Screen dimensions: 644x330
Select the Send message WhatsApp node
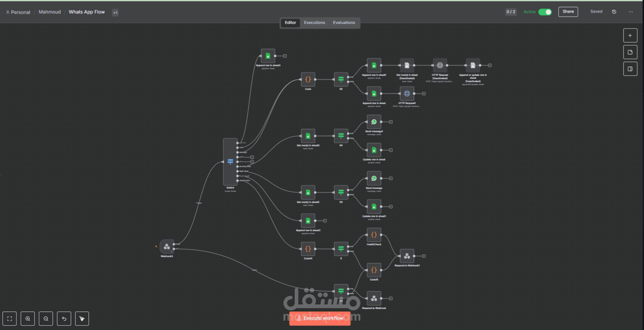click(x=374, y=178)
